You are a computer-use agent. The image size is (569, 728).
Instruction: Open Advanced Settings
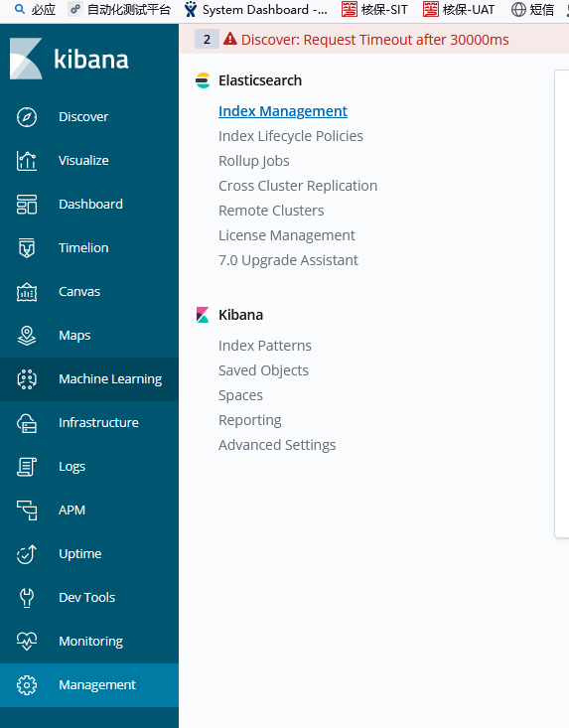pyautogui.click(x=277, y=445)
